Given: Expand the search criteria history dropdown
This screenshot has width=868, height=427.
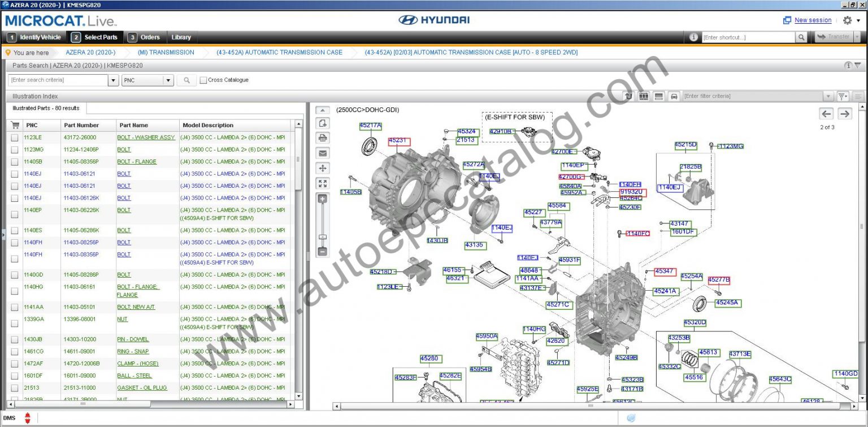Looking at the screenshot, I should pyautogui.click(x=113, y=80).
